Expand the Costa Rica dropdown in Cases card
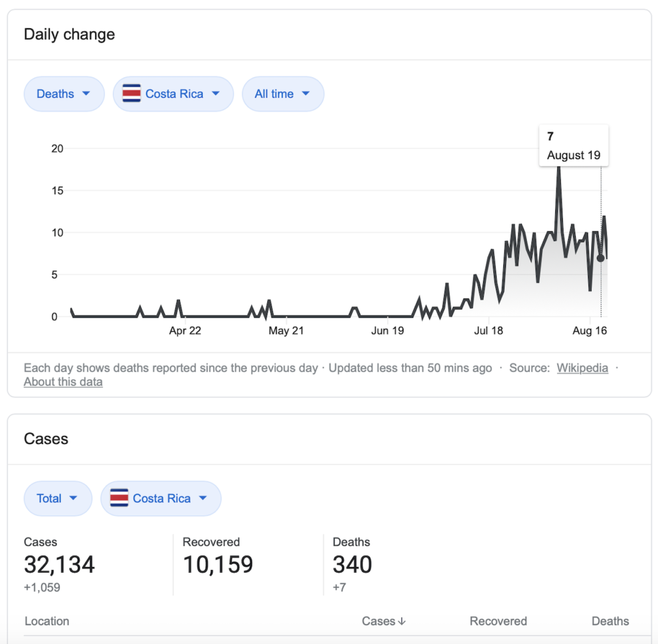 click(x=203, y=498)
